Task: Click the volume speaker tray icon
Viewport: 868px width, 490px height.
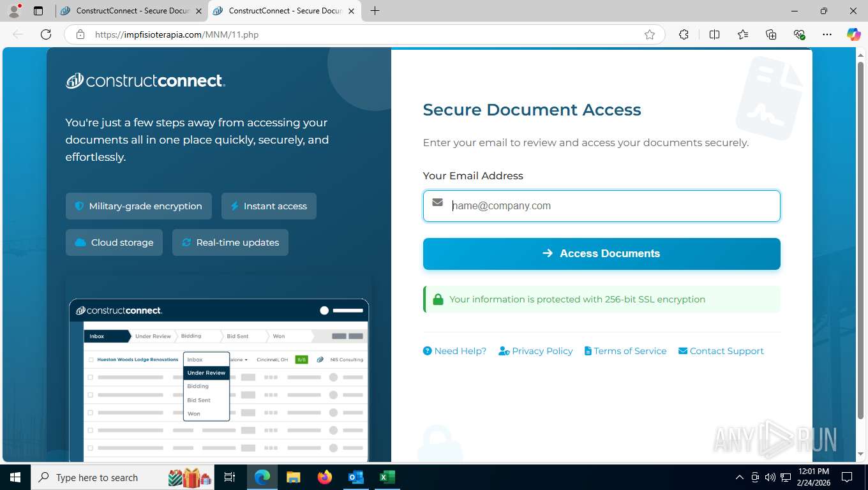Action: [770, 477]
